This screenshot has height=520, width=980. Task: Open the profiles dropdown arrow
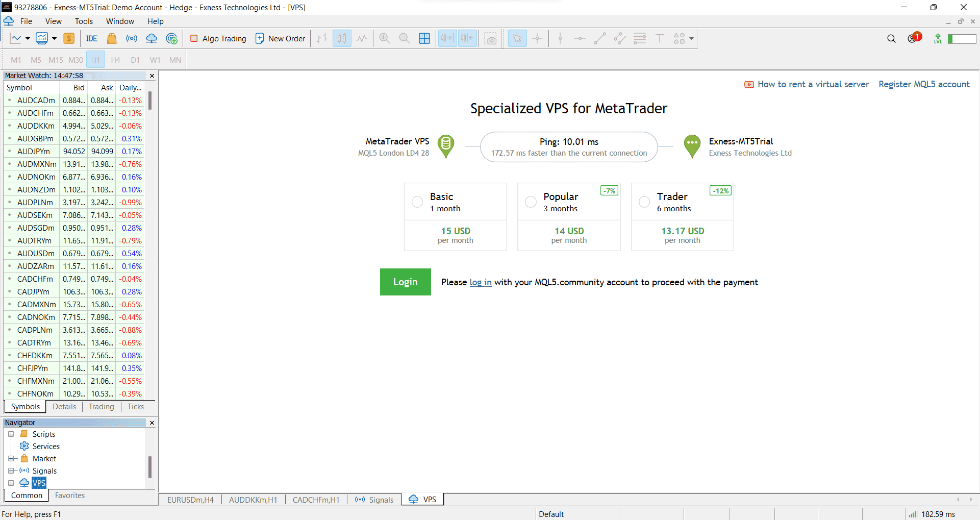click(54, 38)
